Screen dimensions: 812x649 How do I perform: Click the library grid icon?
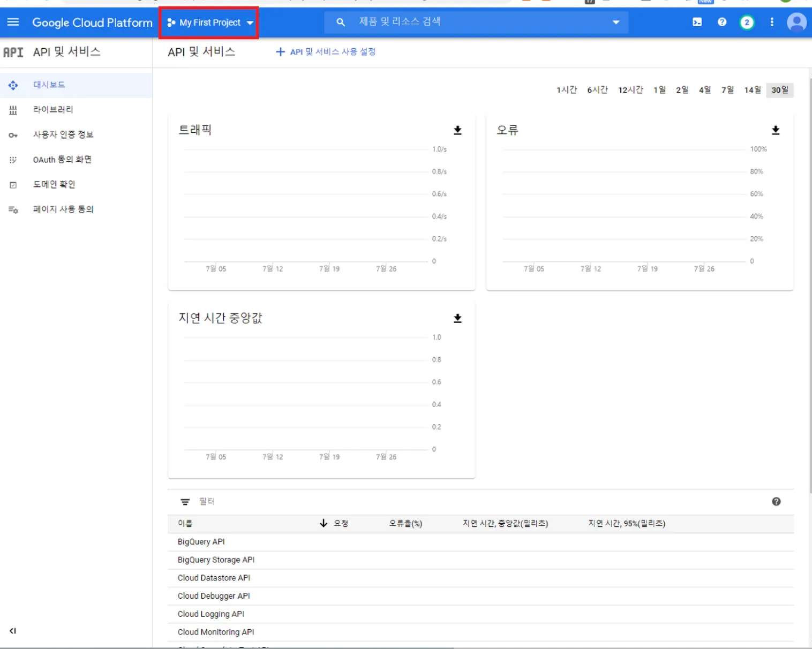point(13,110)
